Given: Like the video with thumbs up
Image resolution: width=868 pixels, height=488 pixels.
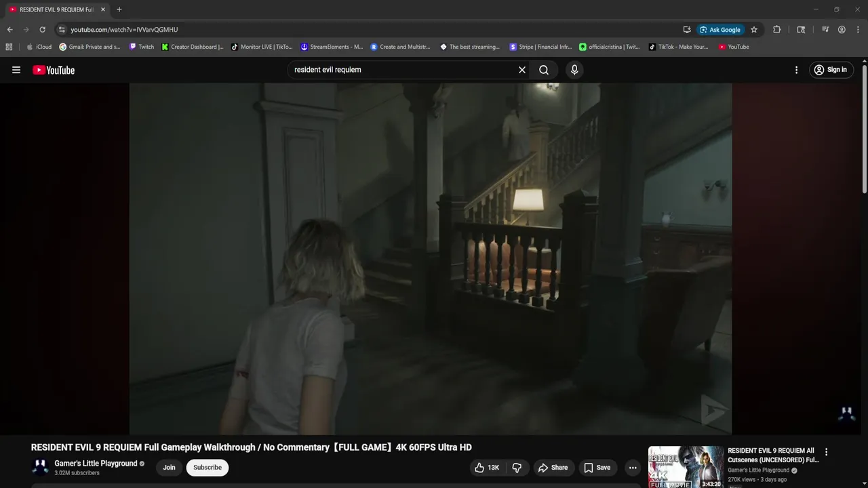Looking at the screenshot, I should [488, 468].
